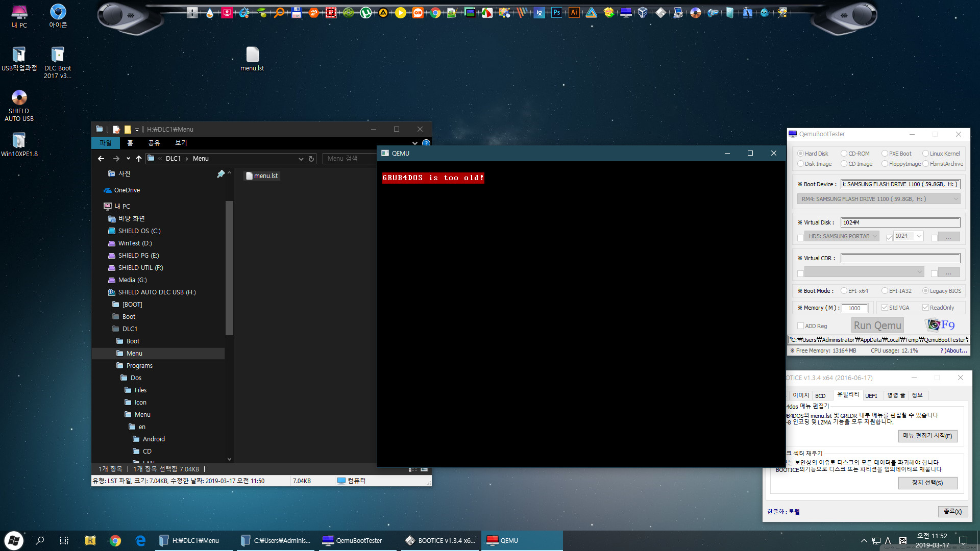Open the Win10XPE1.8 desktop icon

pyautogui.click(x=19, y=145)
